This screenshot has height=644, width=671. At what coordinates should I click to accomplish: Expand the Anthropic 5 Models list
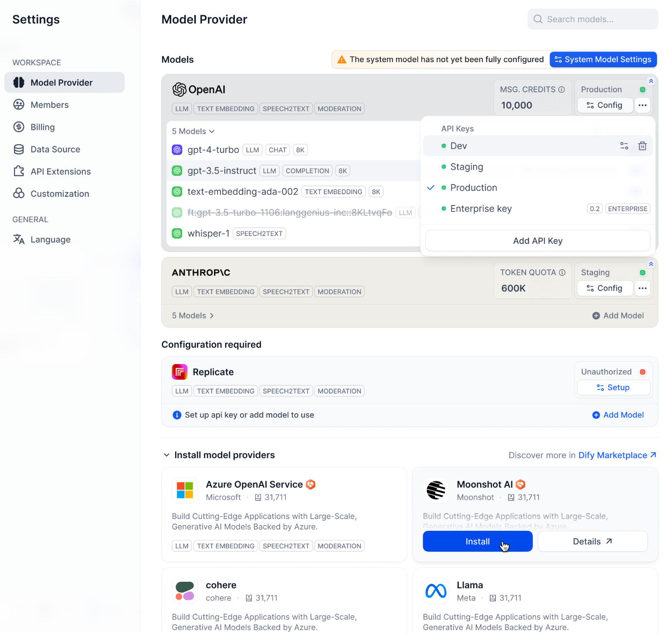193,316
